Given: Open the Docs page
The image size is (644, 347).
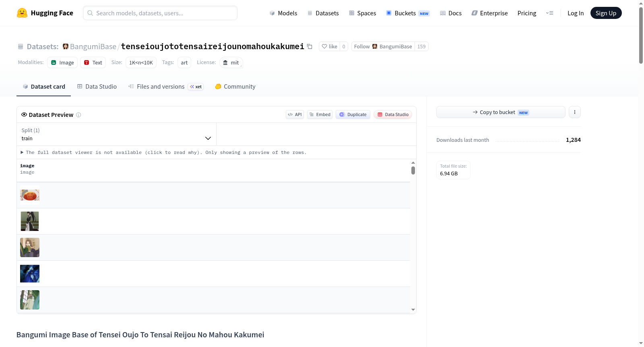Looking at the screenshot, I should [451, 13].
